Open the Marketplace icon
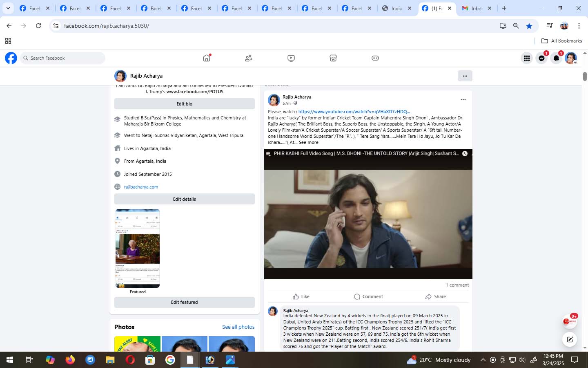The image size is (588, 368). [x=333, y=58]
